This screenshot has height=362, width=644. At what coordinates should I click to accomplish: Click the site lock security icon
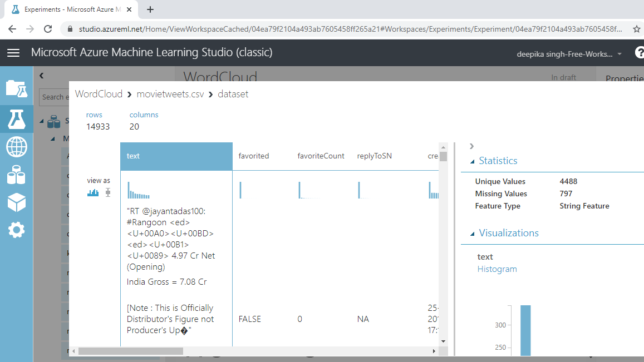click(x=70, y=29)
